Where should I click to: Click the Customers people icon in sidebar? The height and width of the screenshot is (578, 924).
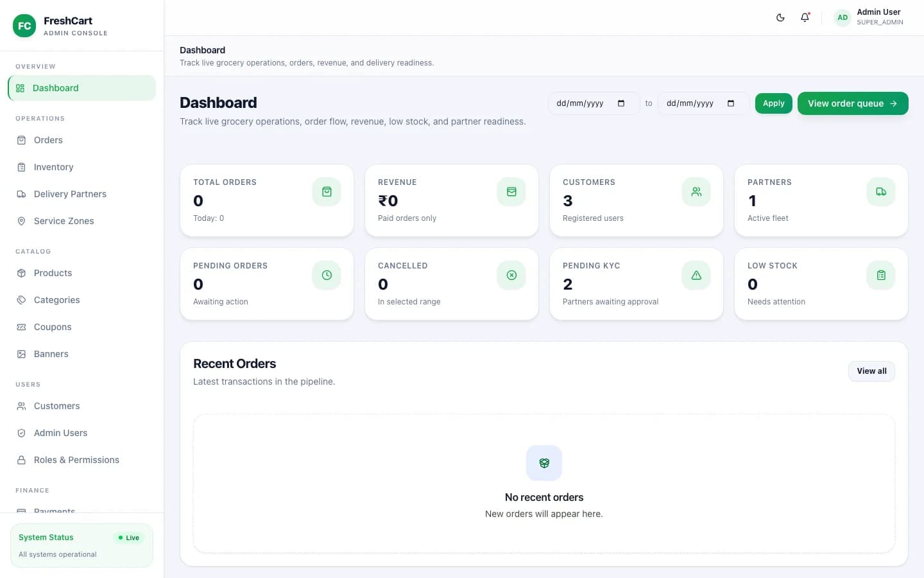(21, 406)
